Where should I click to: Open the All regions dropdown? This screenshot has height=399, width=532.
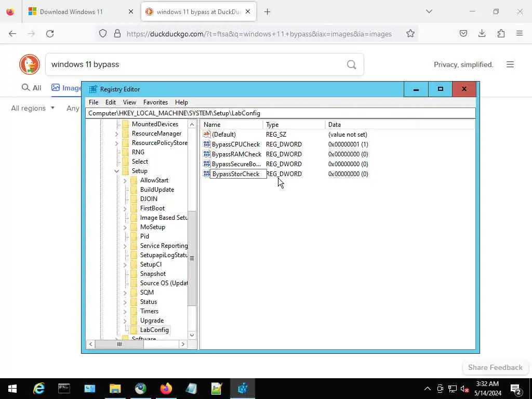coord(33,108)
